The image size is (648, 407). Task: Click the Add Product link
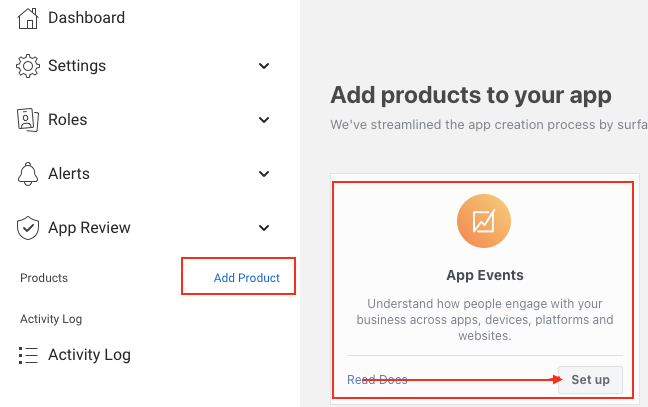coord(247,278)
